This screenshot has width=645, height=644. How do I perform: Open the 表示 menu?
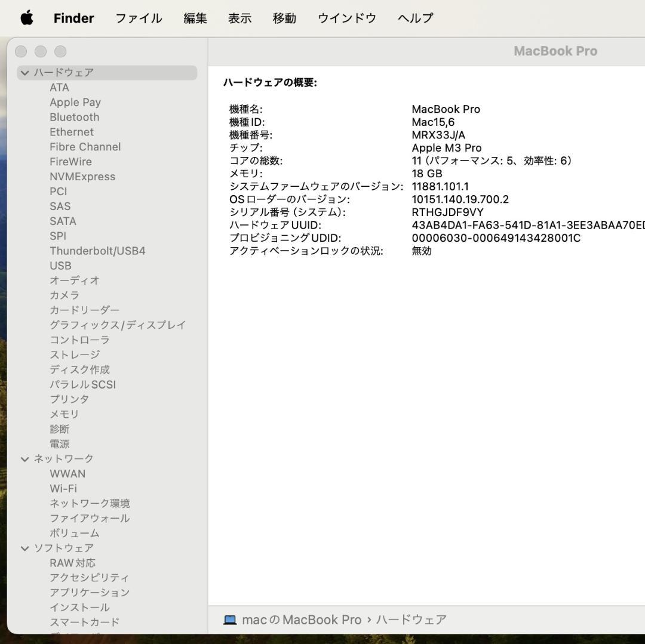[x=239, y=18]
